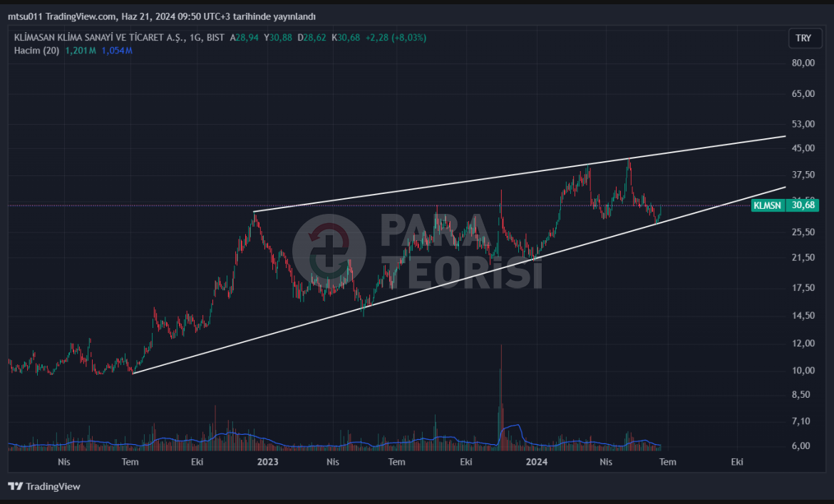Screen dimensions: 834x504
Task: Click the 53,00 price axis label
Action: [803, 124]
